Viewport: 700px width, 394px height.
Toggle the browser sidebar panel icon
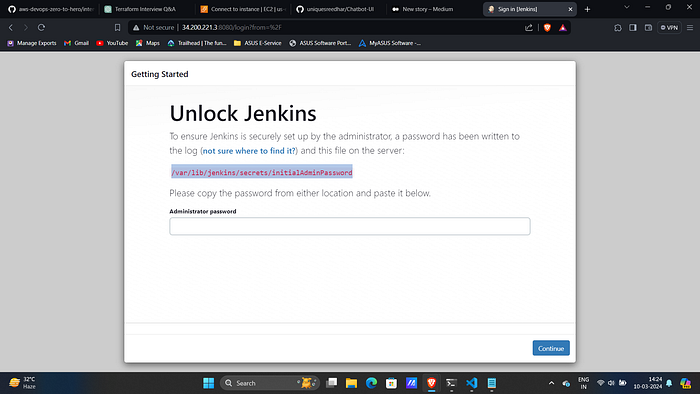coord(633,28)
